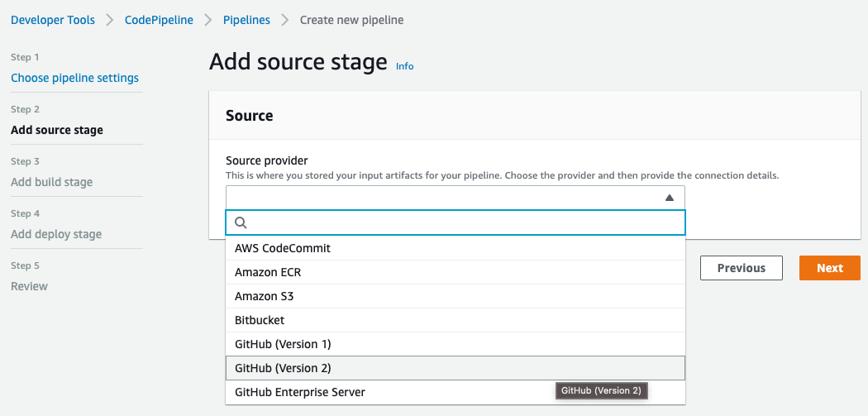This screenshot has height=416, width=868.
Task: Choose the highlighted GitHub (Version 2) option
Action: tap(455, 368)
